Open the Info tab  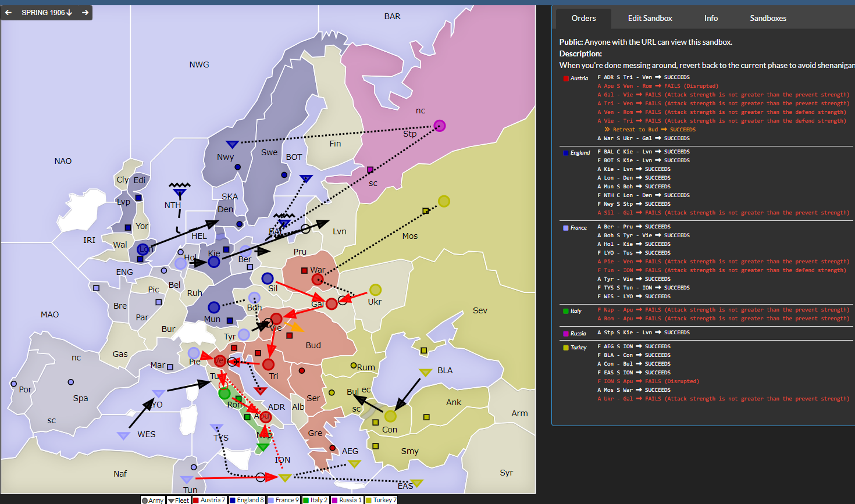711,18
